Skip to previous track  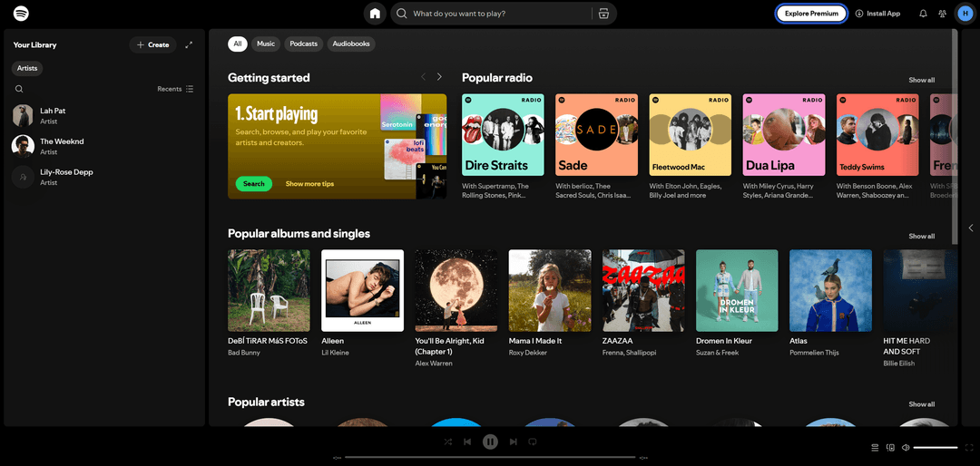467,442
